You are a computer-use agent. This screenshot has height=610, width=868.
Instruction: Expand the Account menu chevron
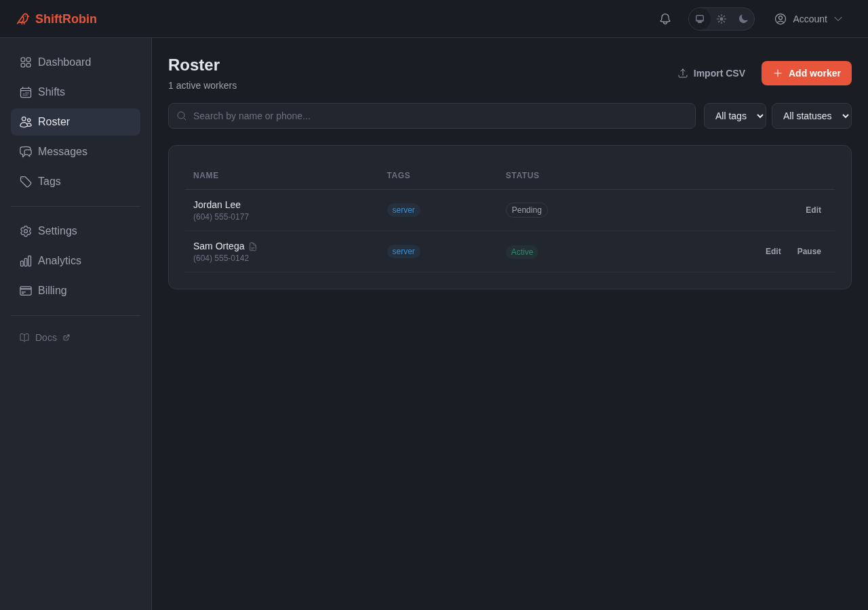[838, 19]
